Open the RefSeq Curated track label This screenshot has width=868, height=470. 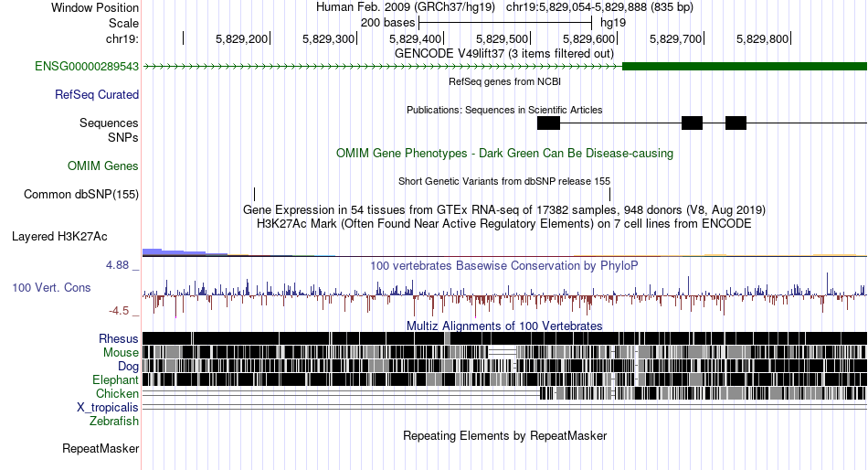[x=97, y=95]
